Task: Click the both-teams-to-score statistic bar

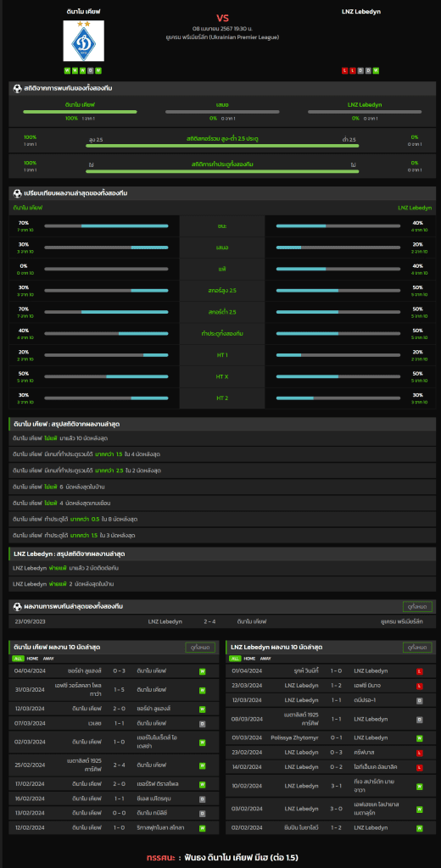Action: 222,171
